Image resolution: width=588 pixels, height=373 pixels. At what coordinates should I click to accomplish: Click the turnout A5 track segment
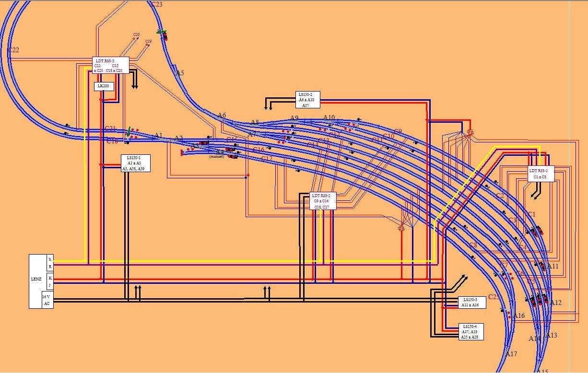point(179,73)
